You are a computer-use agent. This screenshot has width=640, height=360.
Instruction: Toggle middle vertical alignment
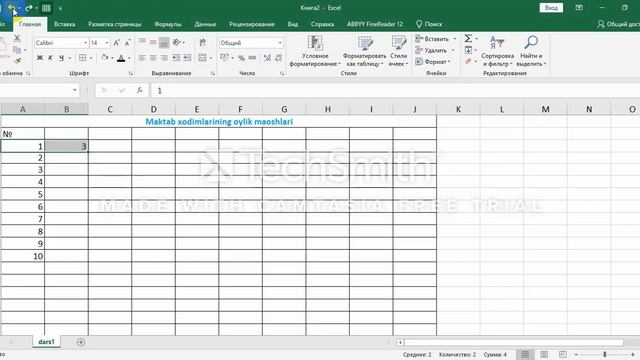[x=153, y=42]
